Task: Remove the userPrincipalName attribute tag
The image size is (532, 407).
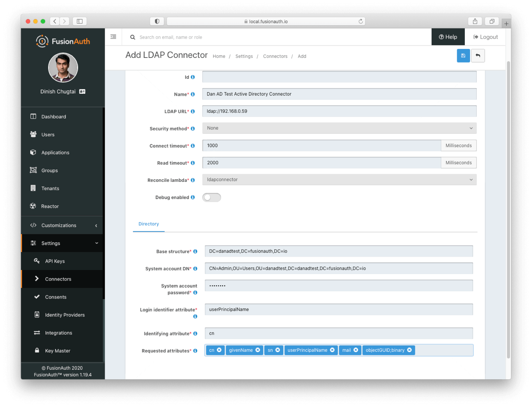Action: click(x=332, y=350)
